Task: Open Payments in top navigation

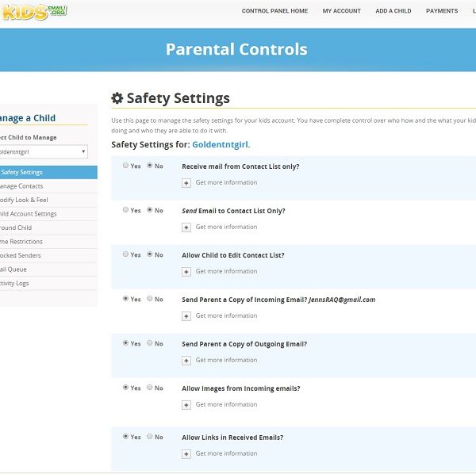Action: (x=442, y=11)
